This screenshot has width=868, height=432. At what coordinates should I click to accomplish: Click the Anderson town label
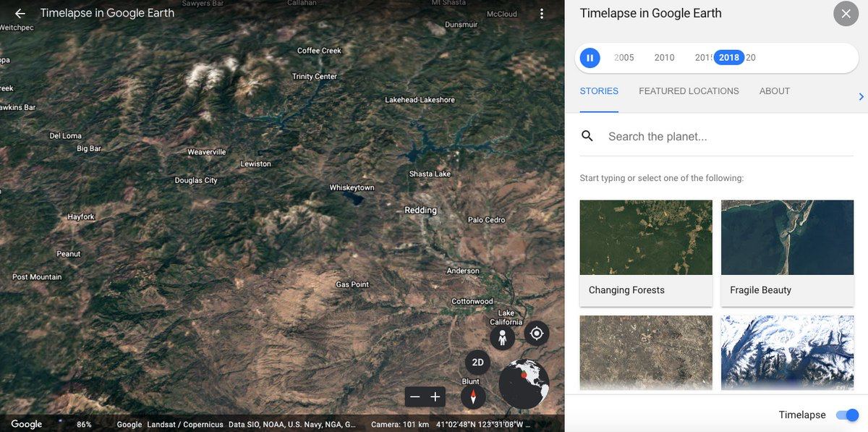(463, 271)
